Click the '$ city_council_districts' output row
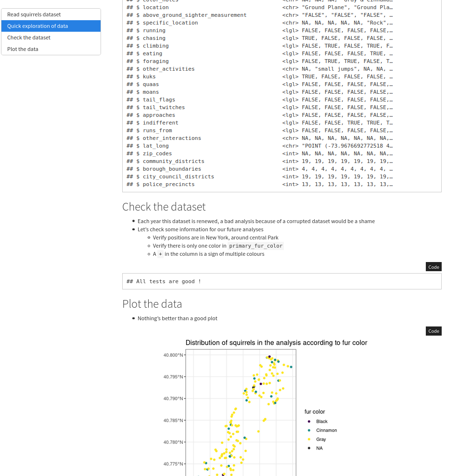 click(260, 176)
